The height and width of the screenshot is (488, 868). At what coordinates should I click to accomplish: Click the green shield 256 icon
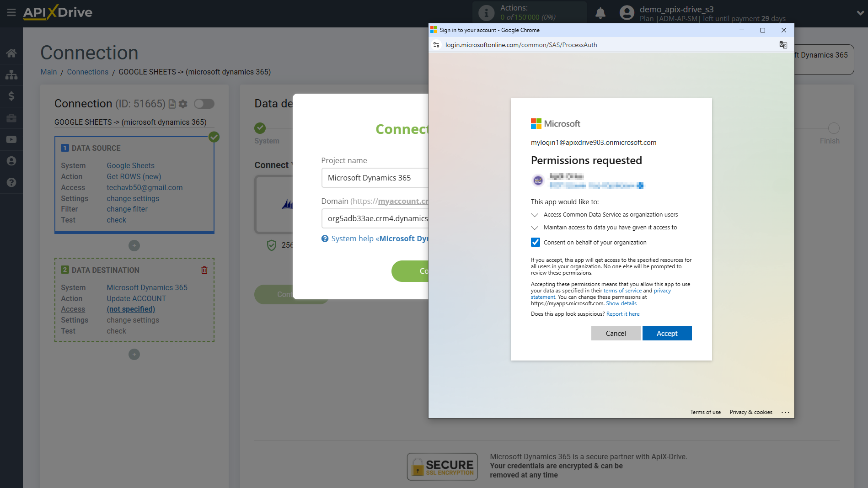coord(272,245)
